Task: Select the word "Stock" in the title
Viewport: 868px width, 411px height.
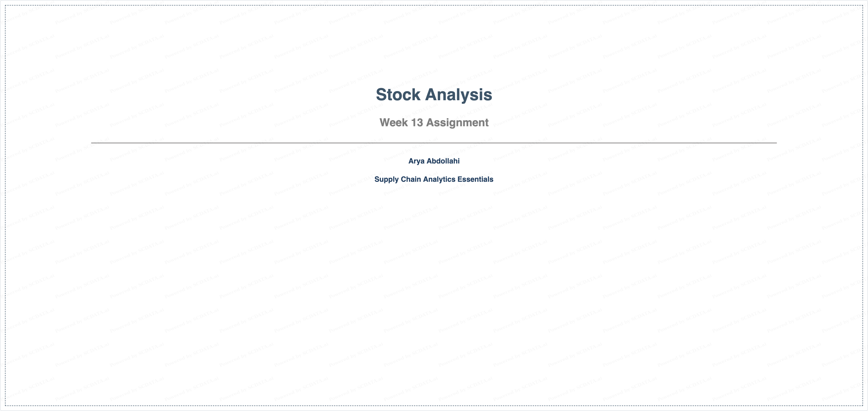Action: click(x=398, y=94)
